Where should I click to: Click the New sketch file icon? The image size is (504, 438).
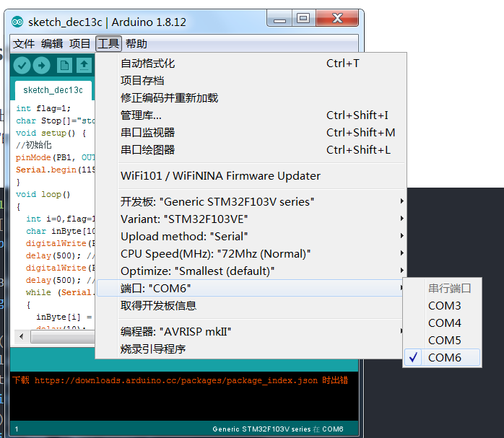point(64,66)
